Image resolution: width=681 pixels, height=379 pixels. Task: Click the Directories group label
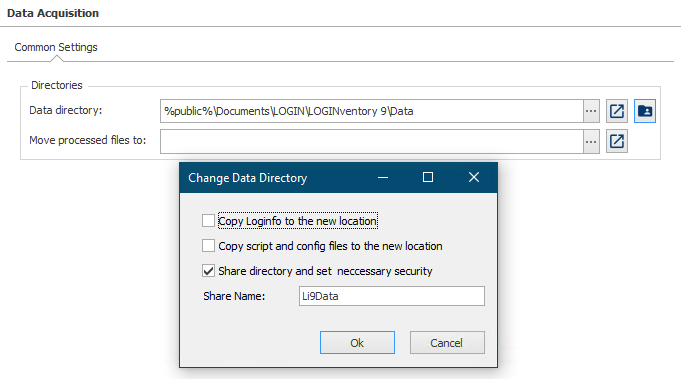57,85
